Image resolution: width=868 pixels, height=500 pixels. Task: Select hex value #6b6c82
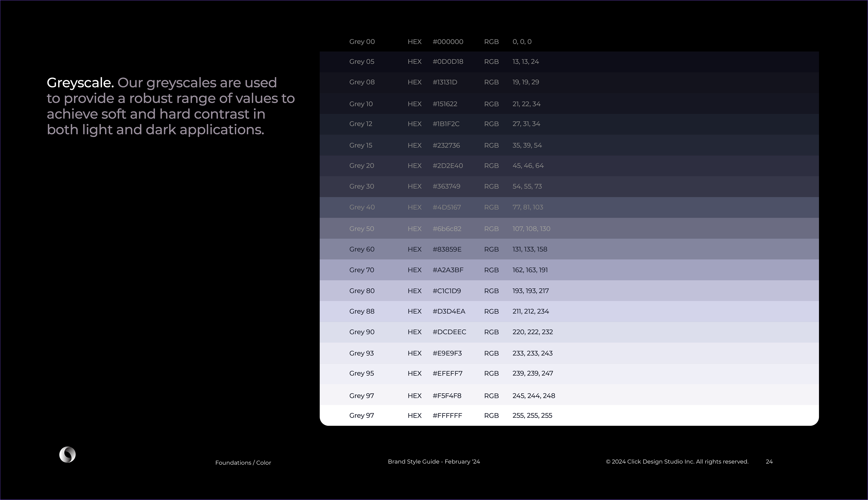point(447,229)
